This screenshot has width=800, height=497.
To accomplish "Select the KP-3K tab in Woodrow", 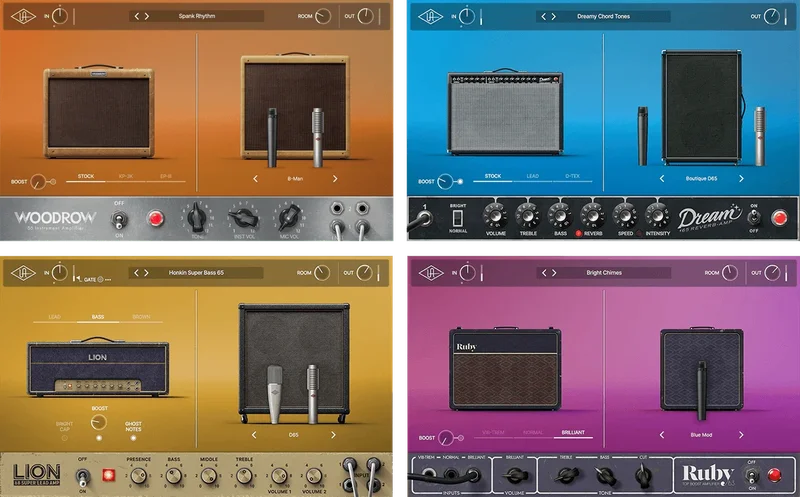I will pyautogui.click(x=126, y=177).
